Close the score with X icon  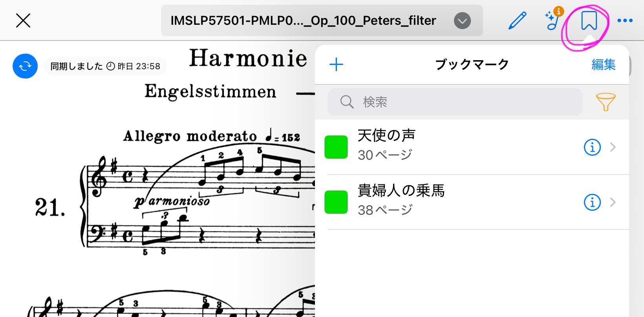tap(23, 20)
